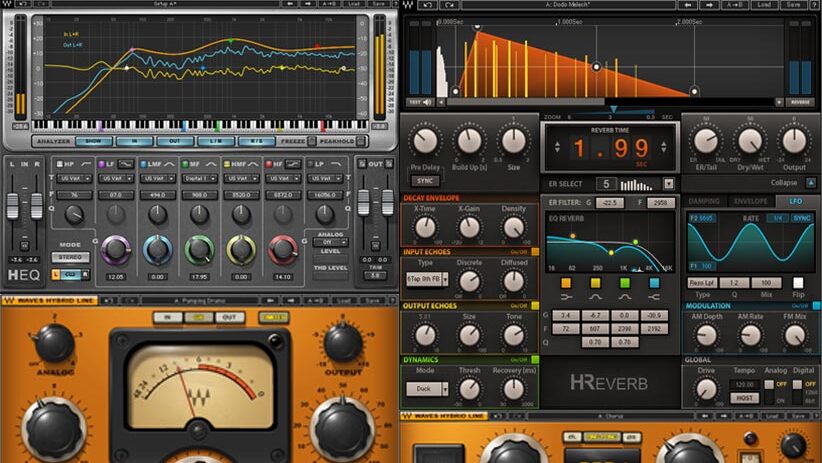Toggle the analyzer FREEZE switch

(311, 141)
